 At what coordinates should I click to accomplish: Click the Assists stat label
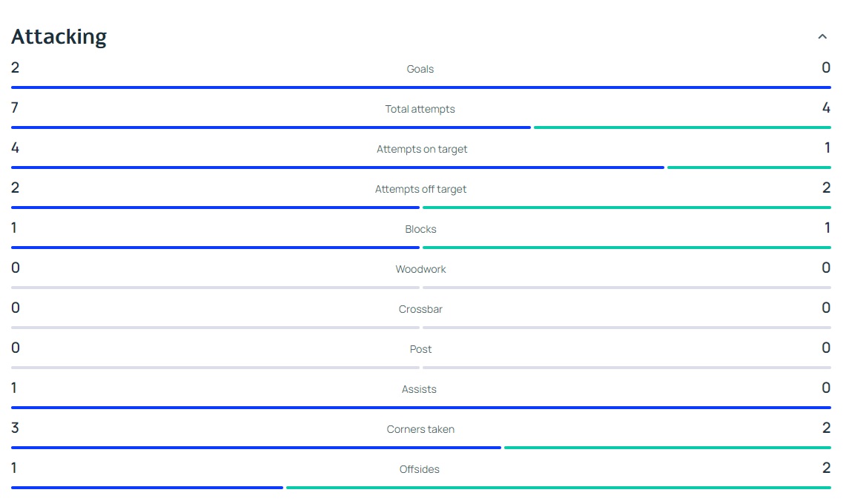(x=419, y=389)
